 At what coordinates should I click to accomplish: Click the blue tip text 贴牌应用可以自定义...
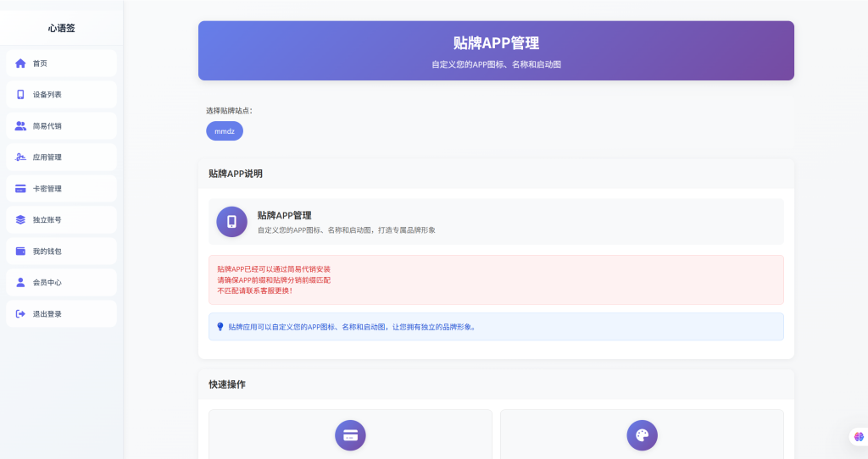(352, 327)
